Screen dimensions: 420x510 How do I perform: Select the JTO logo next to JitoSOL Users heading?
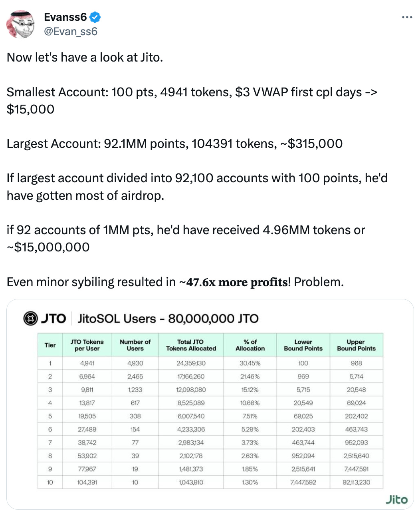pos(30,319)
